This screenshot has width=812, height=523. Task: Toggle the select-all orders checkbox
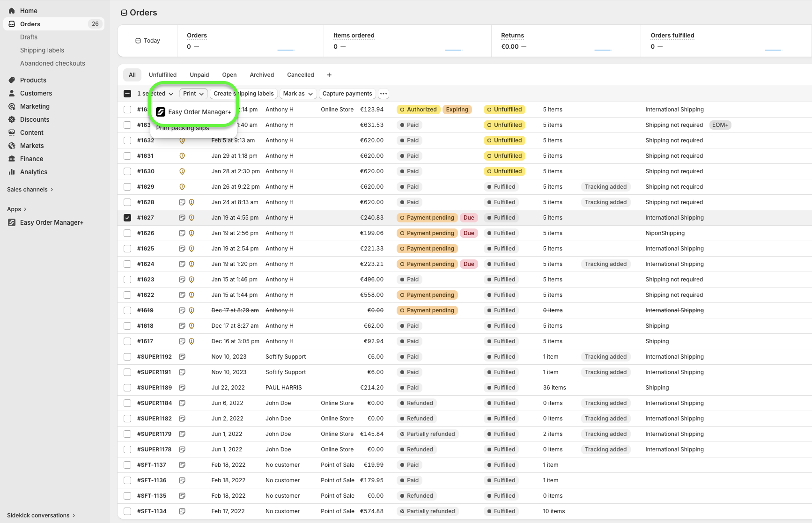(127, 94)
